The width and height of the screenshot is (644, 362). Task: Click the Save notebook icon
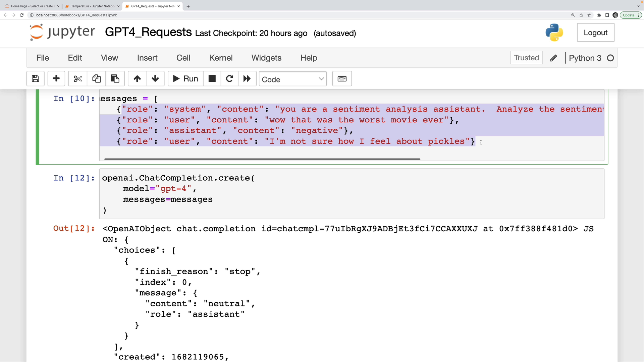pos(35,79)
